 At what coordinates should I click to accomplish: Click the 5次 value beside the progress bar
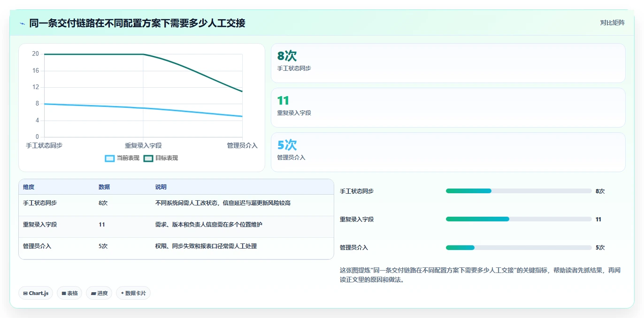(600, 248)
